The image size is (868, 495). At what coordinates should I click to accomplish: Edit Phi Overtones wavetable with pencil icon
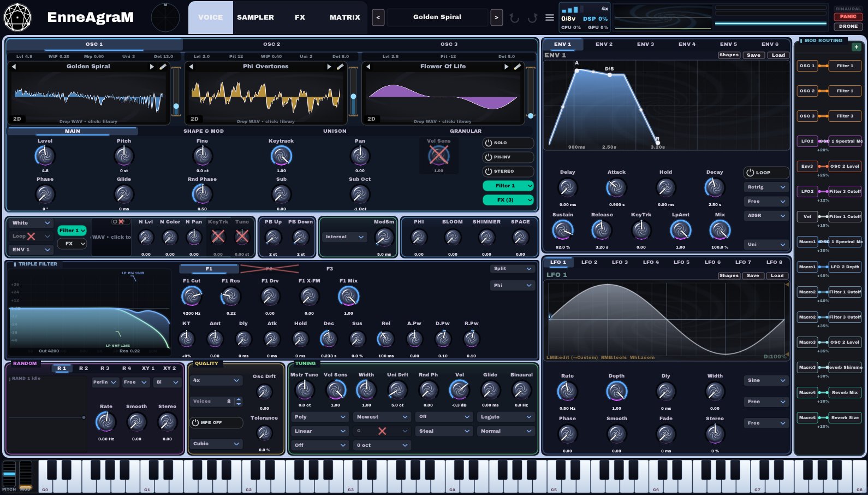pos(340,67)
